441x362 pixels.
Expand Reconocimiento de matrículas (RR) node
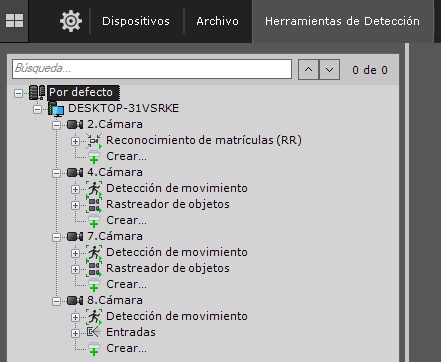[75, 141]
